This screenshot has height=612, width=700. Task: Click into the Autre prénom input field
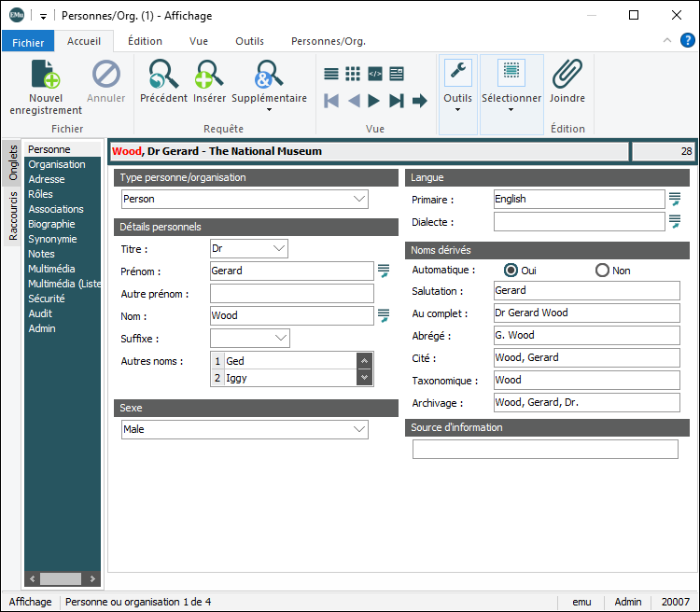(291, 294)
